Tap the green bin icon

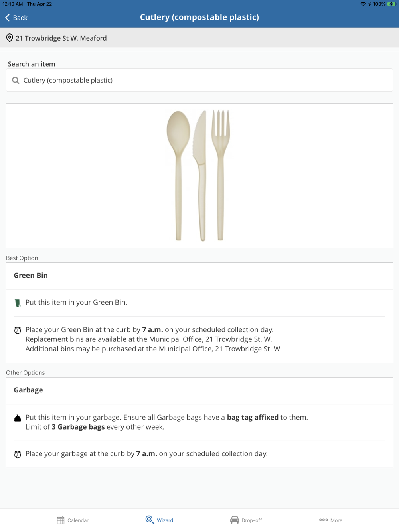[x=18, y=303]
